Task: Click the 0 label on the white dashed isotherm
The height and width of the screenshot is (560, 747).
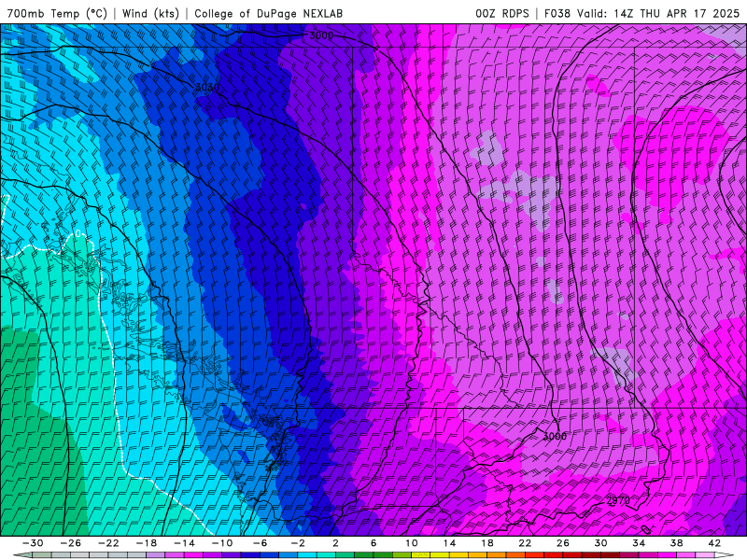Action: click(78, 234)
